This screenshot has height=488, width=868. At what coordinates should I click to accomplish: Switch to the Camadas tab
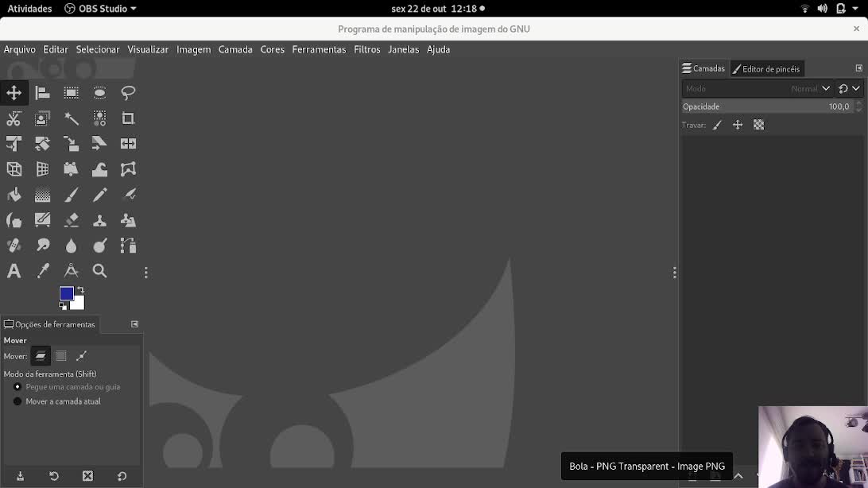[x=703, y=68]
